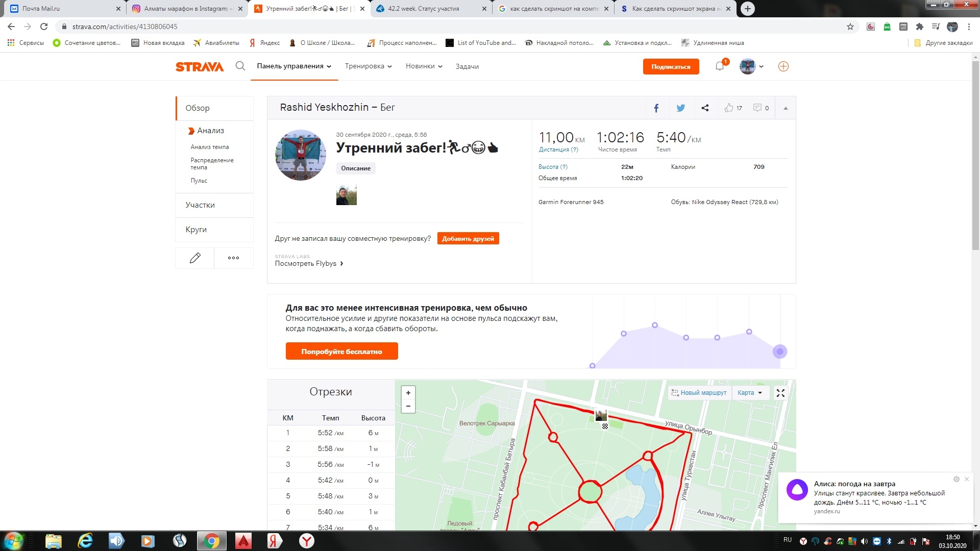The image size is (980, 551).
Task: Share activity on Facebook
Action: 656,108
